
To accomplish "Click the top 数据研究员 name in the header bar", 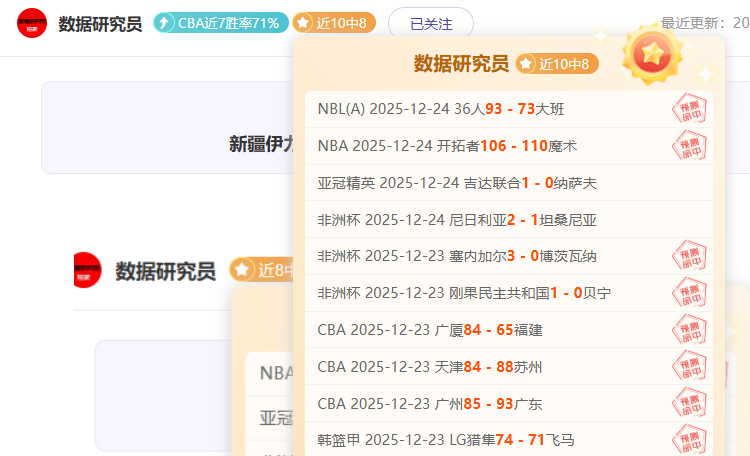I will 100,23.
